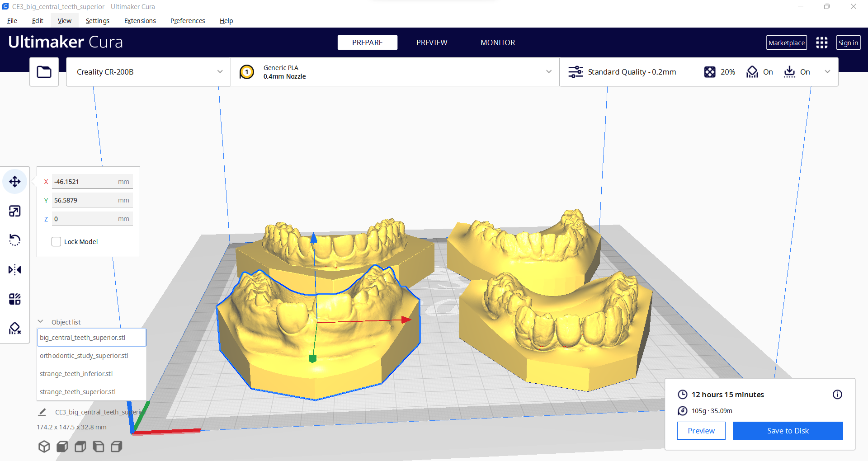The height and width of the screenshot is (461, 868).
Task: Click the job name CE3_big_central_teeth_superior
Action: point(100,412)
